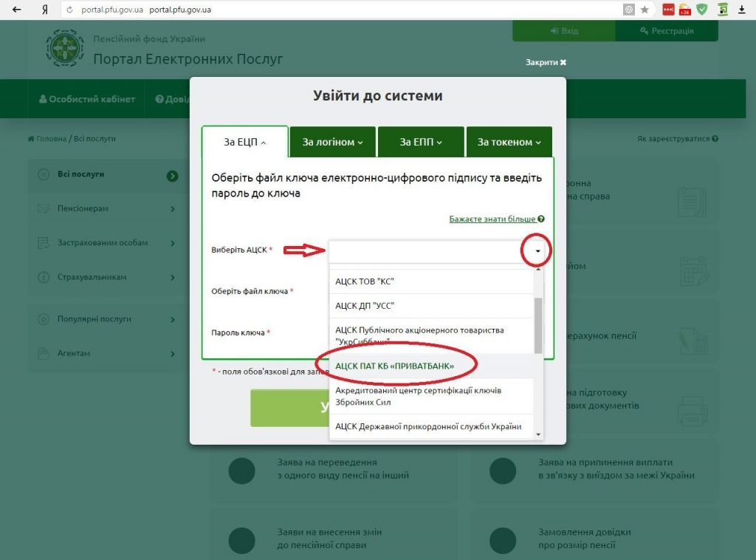Click the dropdown list scrollbar thumb
Screen dimensions: 756x560
click(x=538, y=325)
